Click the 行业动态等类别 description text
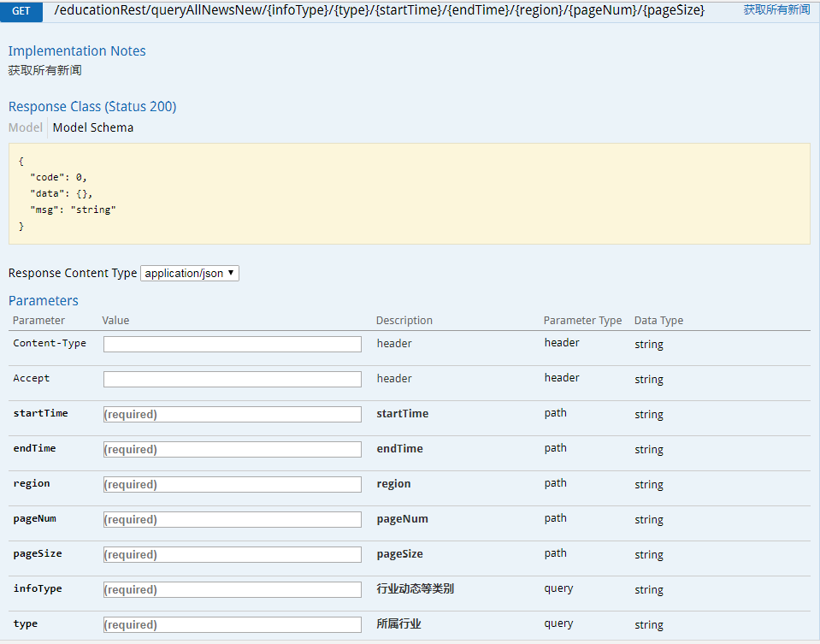 pyautogui.click(x=416, y=589)
